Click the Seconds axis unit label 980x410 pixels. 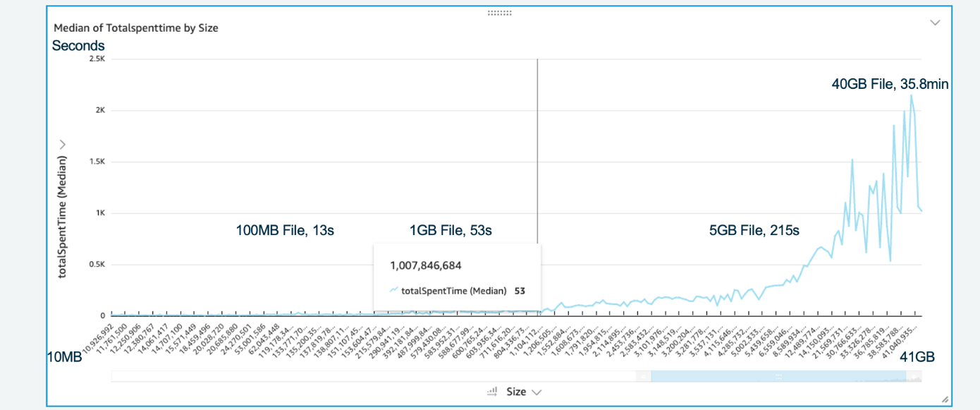point(78,45)
